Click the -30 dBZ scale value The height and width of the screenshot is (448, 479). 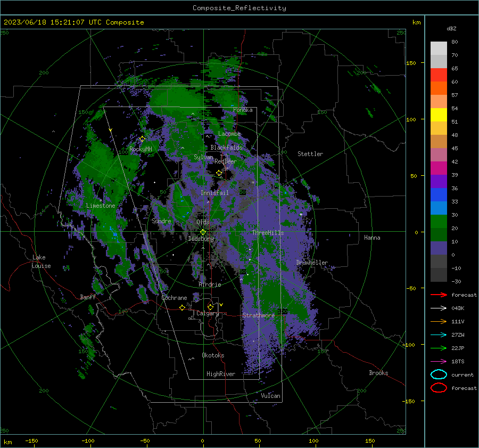pyautogui.click(x=456, y=281)
